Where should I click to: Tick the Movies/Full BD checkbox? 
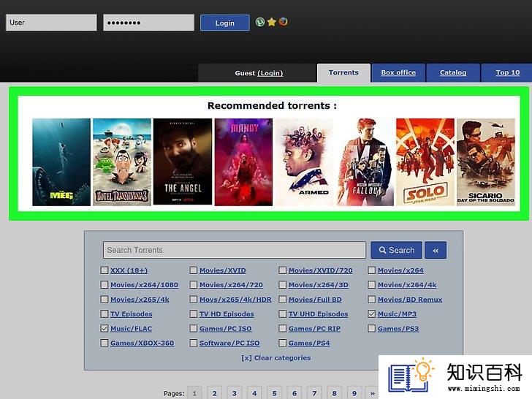pos(282,300)
